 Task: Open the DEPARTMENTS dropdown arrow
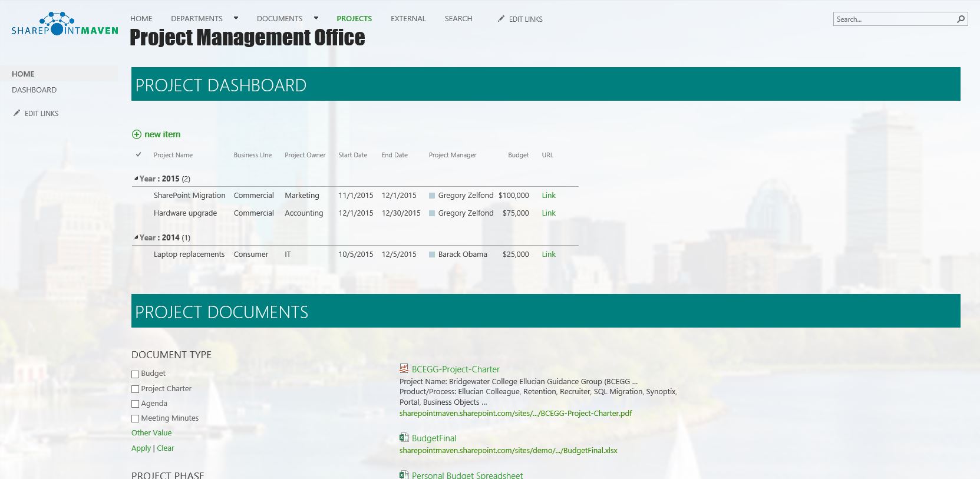(x=236, y=18)
